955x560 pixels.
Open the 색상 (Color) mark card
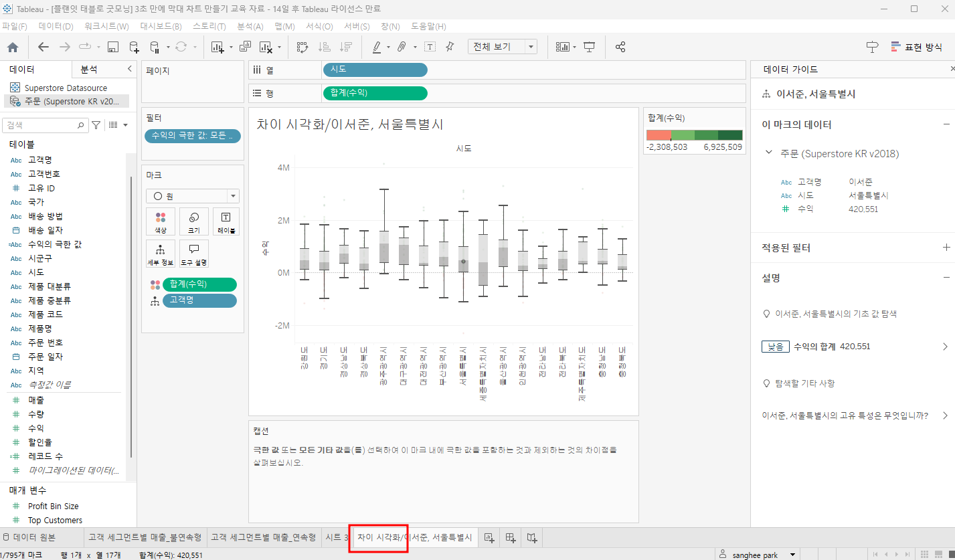pyautogui.click(x=161, y=221)
